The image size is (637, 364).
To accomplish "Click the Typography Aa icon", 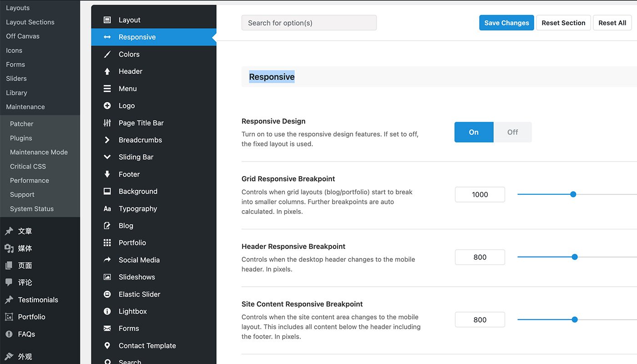I will point(107,209).
